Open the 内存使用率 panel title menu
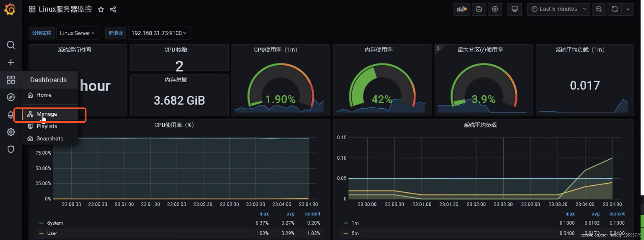644x240 pixels. (379, 50)
